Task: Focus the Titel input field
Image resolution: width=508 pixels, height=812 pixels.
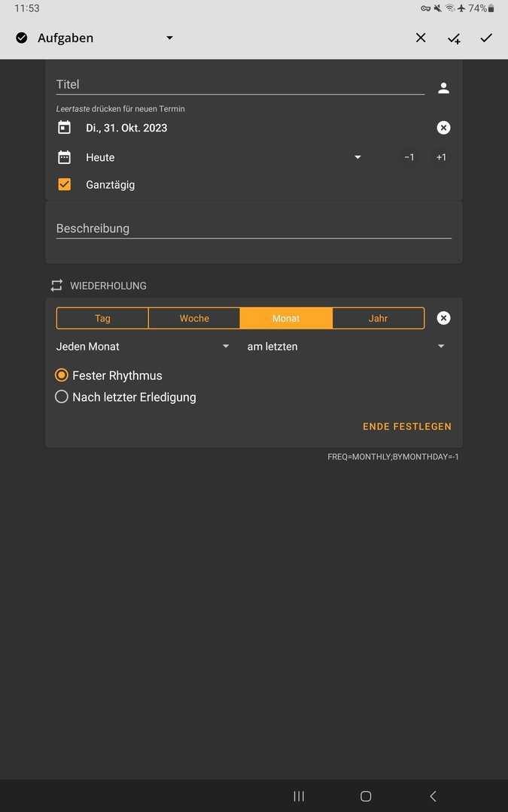Action: click(x=240, y=84)
